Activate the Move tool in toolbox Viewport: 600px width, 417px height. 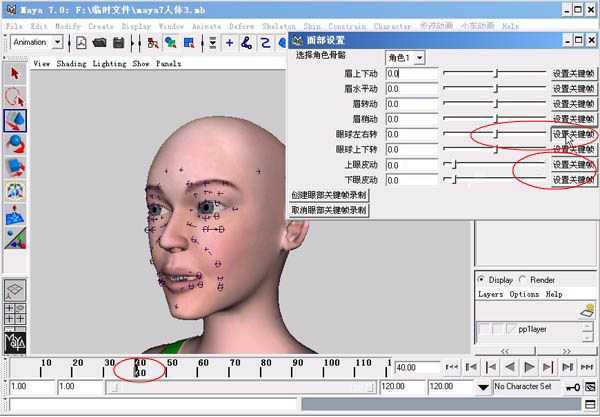(15, 121)
